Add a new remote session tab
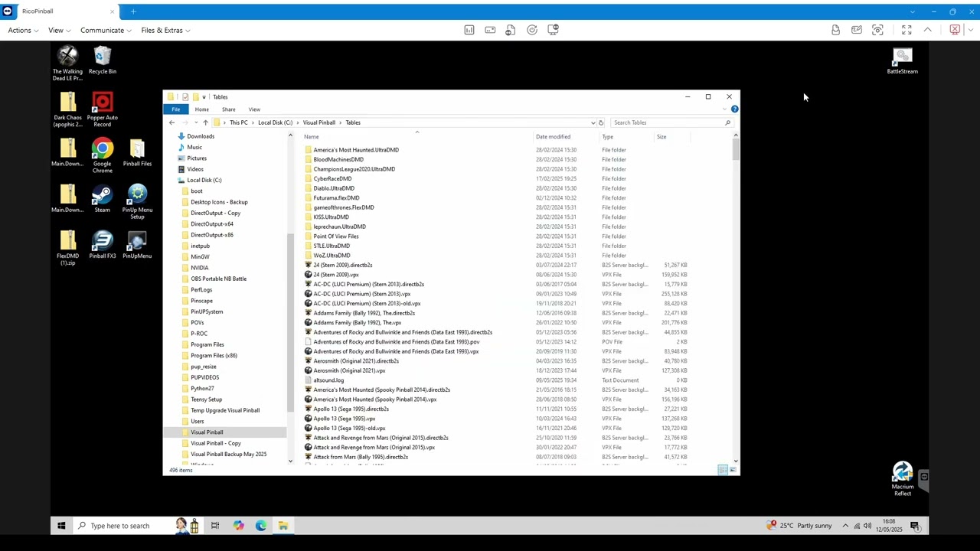This screenshot has width=980, height=551. [133, 11]
